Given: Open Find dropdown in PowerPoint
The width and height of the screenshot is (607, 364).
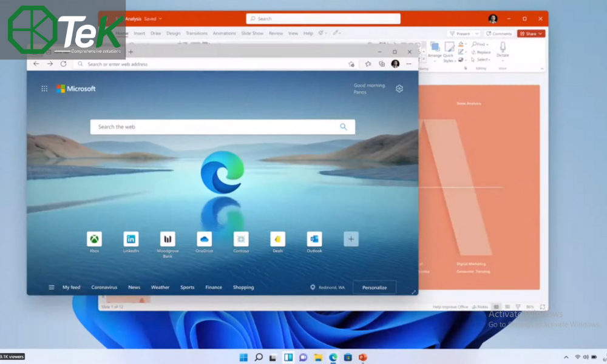Looking at the screenshot, I should [x=480, y=44].
